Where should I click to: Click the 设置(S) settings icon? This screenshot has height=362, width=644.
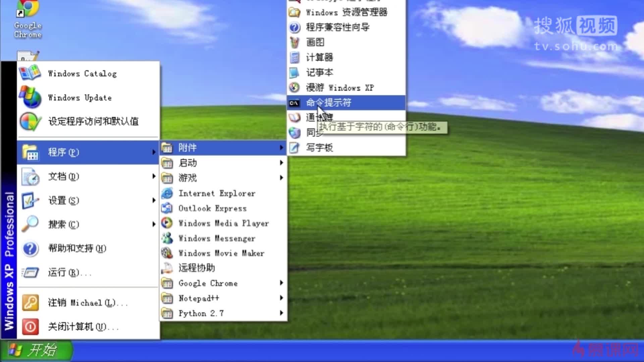click(x=31, y=200)
